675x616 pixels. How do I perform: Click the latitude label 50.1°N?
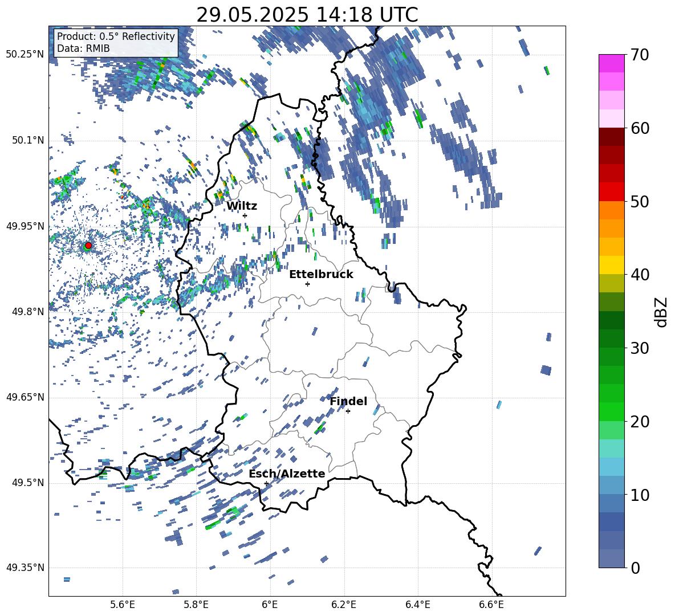click(28, 141)
